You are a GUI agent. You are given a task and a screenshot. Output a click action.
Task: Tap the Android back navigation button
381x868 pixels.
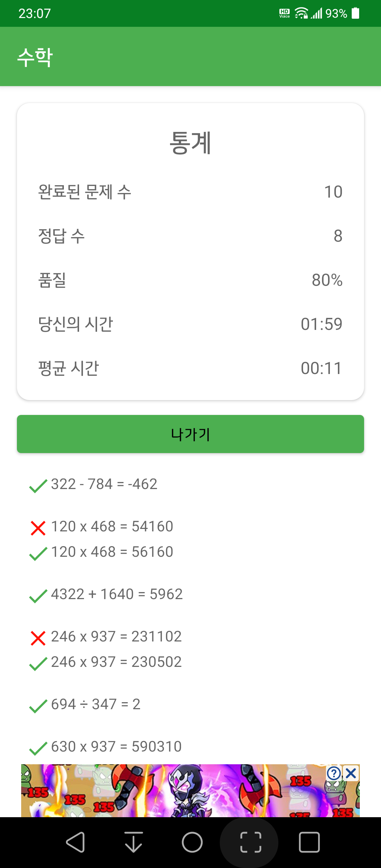pyautogui.click(x=75, y=842)
